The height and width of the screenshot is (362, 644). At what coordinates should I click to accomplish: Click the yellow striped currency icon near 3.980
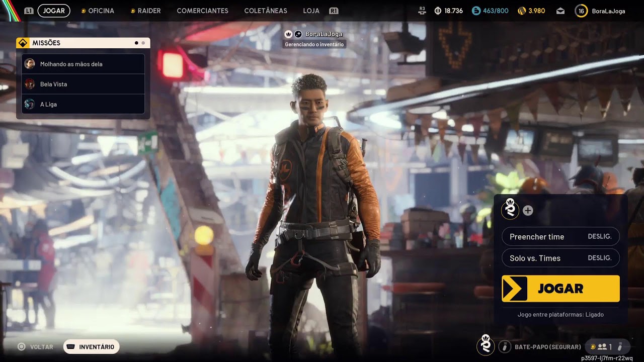pos(522,11)
